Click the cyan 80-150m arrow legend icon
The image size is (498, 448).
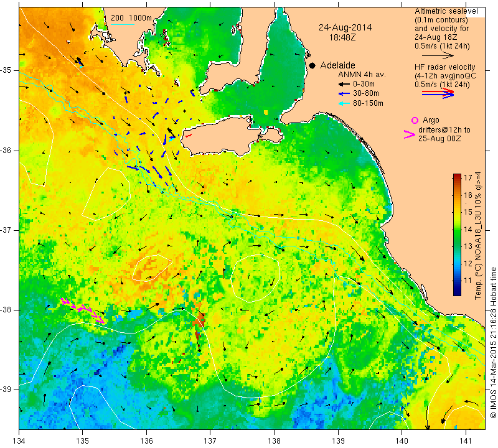344,103
